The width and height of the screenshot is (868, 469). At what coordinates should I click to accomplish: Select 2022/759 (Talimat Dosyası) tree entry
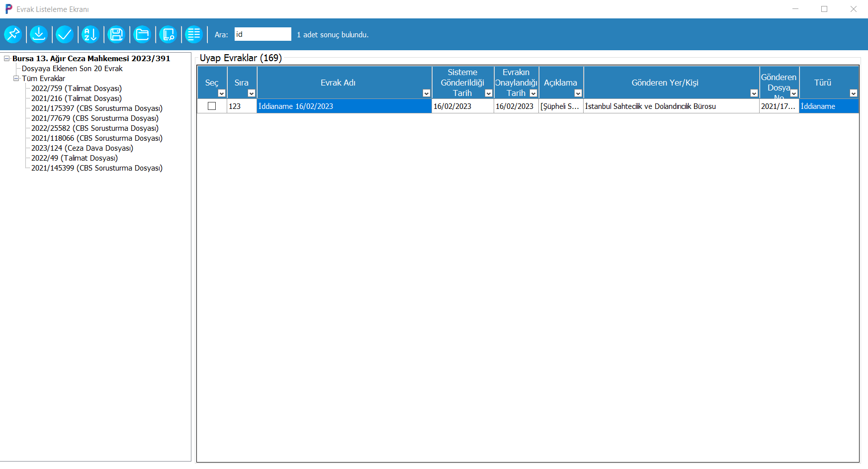[x=77, y=89]
